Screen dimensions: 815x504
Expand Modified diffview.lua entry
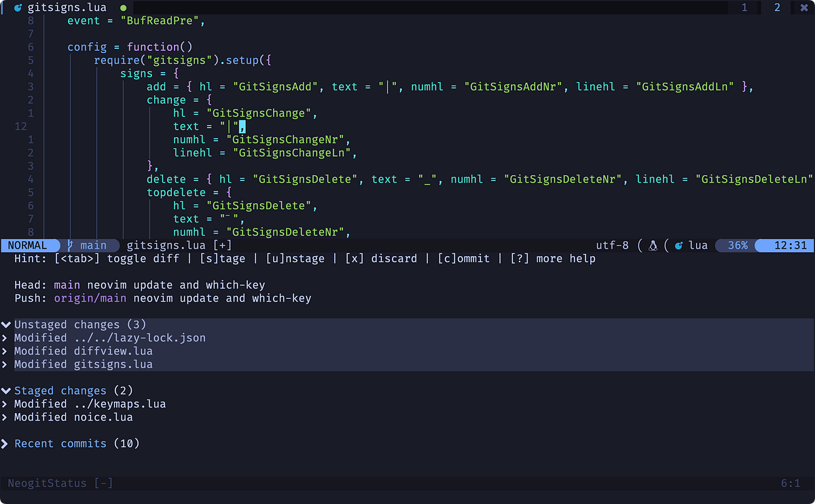click(x=6, y=350)
